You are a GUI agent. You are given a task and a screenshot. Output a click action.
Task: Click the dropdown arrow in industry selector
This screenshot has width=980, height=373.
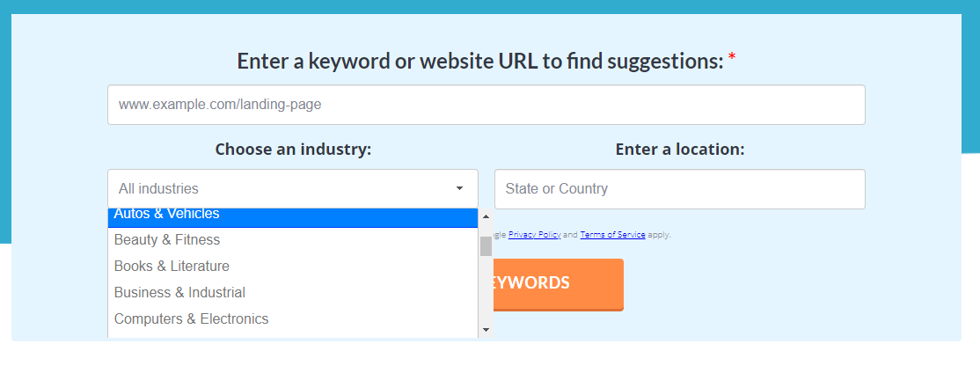tap(459, 188)
